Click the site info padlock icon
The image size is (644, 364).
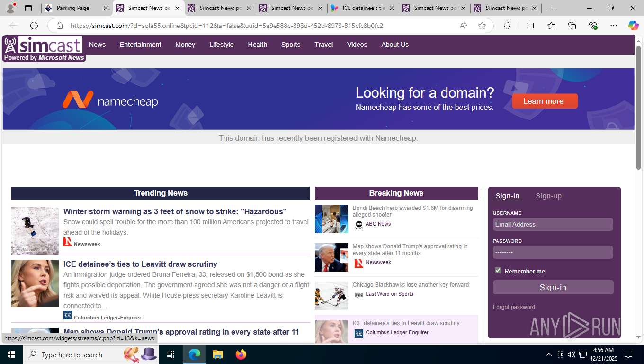tap(60, 26)
